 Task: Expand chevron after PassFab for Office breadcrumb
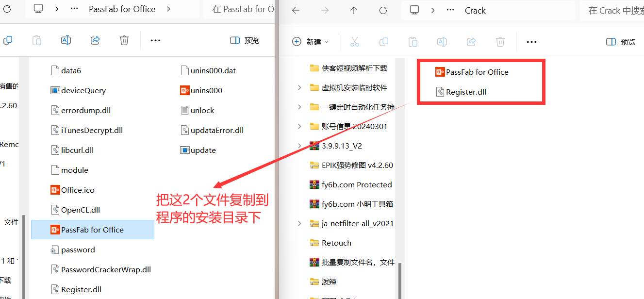click(168, 9)
